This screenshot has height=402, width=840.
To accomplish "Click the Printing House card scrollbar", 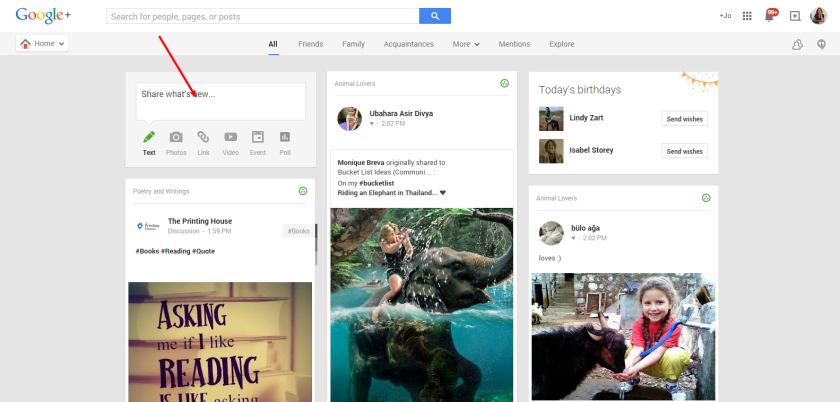I will pyautogui.click(x=316, y=244).
